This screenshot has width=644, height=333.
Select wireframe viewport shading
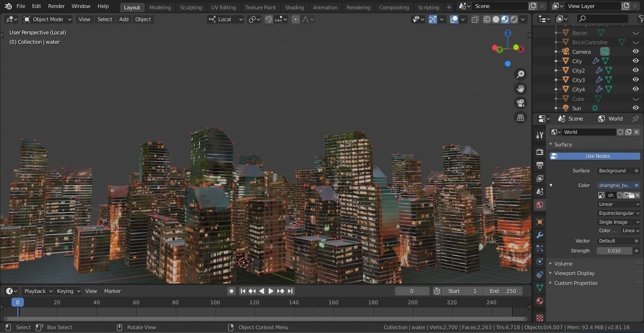[x=487, y=19]
